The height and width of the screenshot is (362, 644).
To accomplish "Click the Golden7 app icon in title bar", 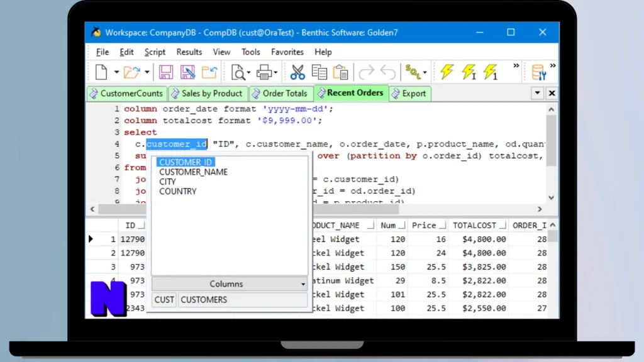I will click(x=96, y=32).
